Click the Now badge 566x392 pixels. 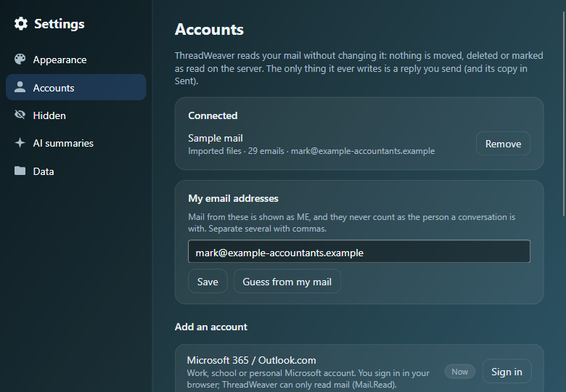click(x=460, y=372)
